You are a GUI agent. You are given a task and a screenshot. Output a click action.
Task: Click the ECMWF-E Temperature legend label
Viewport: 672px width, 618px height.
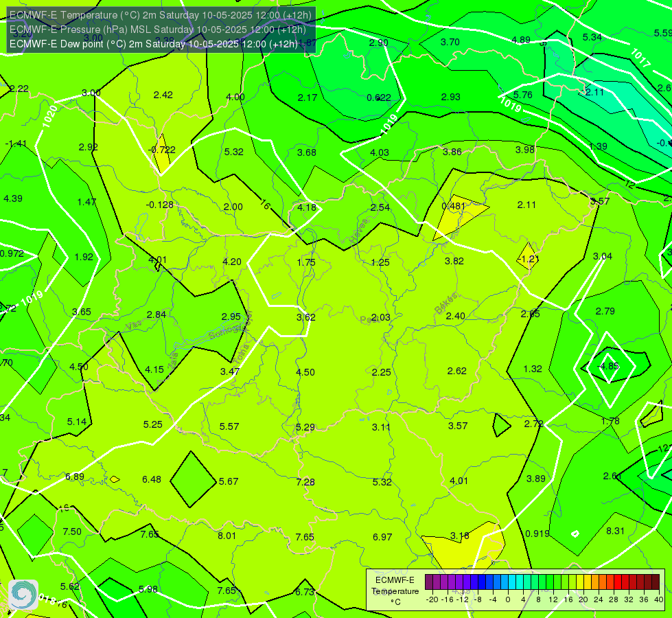click(x=395, y=591)
